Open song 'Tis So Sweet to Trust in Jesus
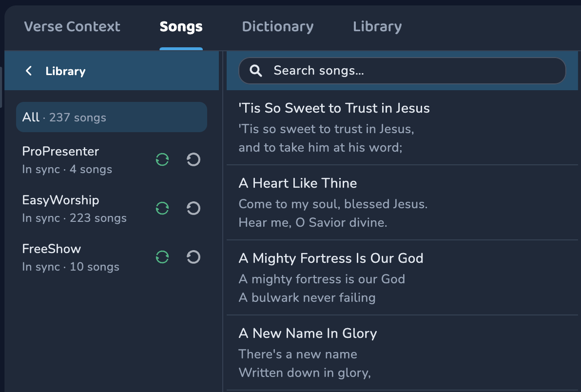 402,127
